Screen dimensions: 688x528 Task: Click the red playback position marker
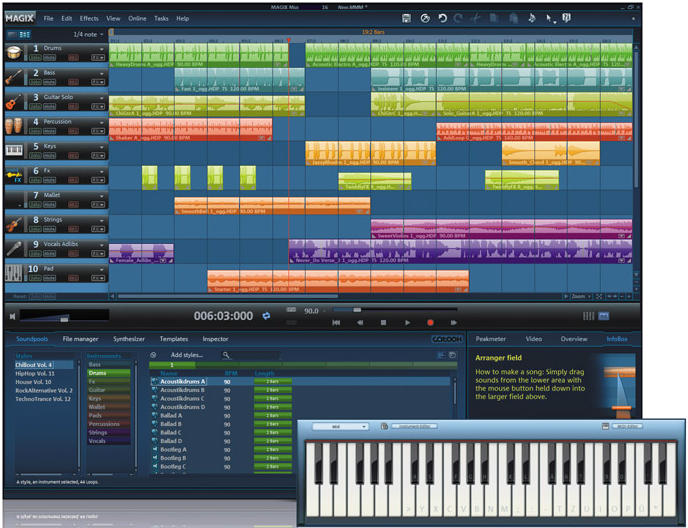point(289,40)
